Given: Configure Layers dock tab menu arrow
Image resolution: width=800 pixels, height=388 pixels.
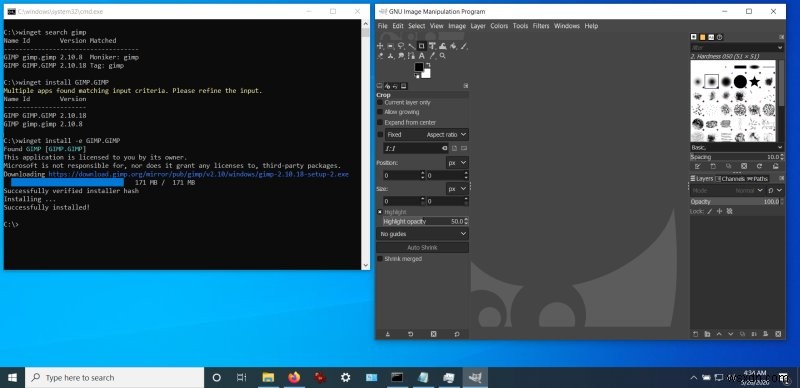Looking at the screenshot, I should pyautogui.click(x=781, y=178).
